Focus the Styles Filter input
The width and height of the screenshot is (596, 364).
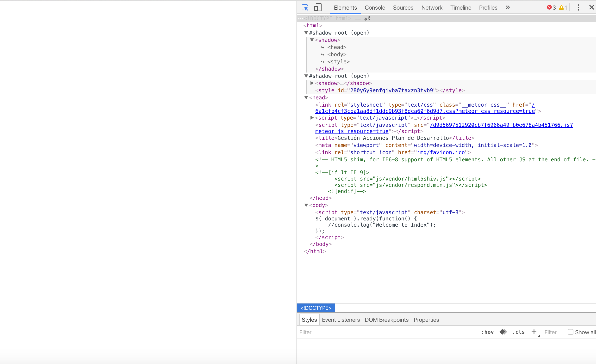point(387,332)
